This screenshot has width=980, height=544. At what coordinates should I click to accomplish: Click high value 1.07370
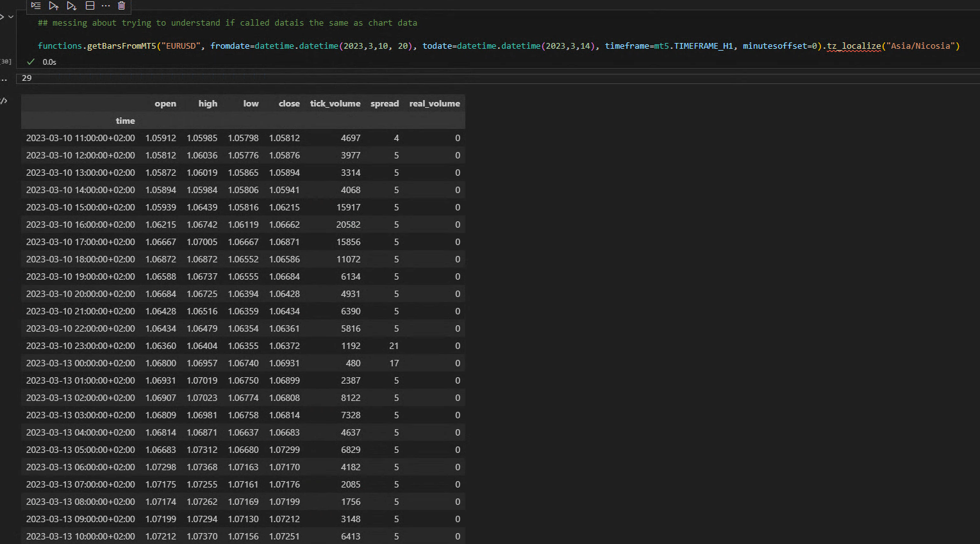point(202,536)
